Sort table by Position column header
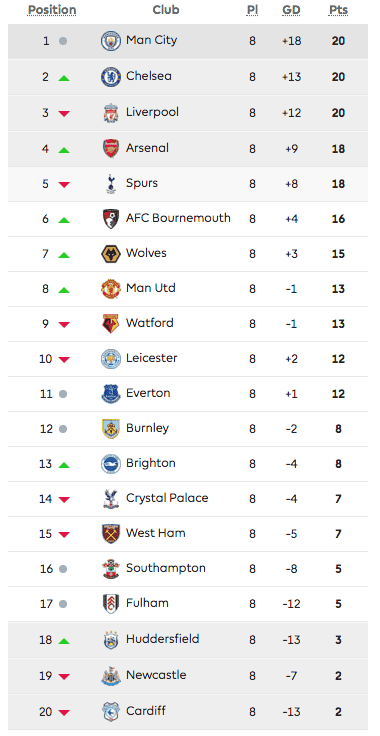The width and height of the screenshot is (380, 736). click(52, 10)
